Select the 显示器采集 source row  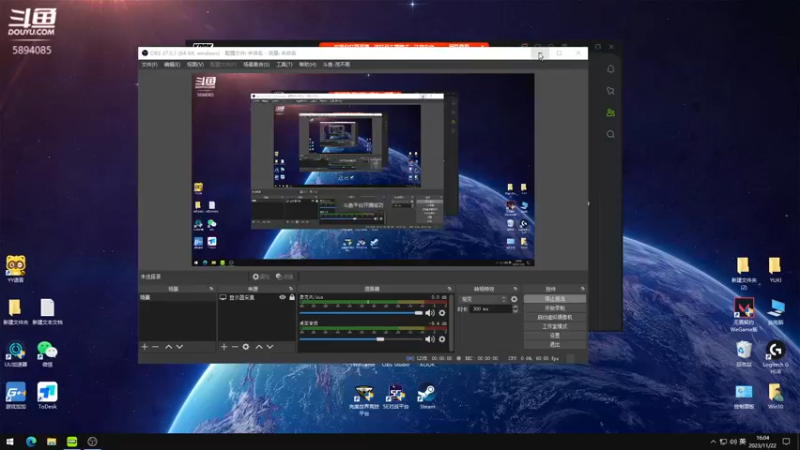tap(257, 297)
